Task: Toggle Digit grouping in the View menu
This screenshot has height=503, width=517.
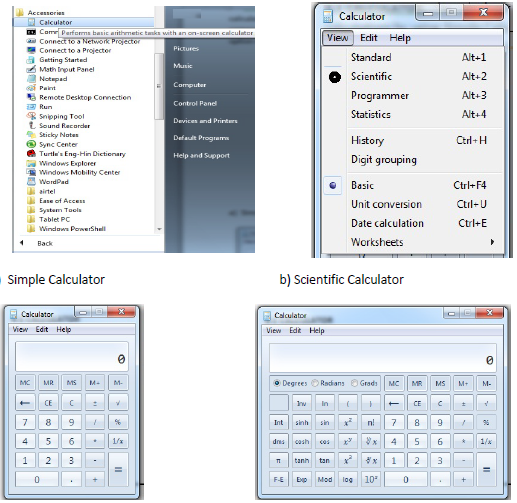Action: (413, 160)
